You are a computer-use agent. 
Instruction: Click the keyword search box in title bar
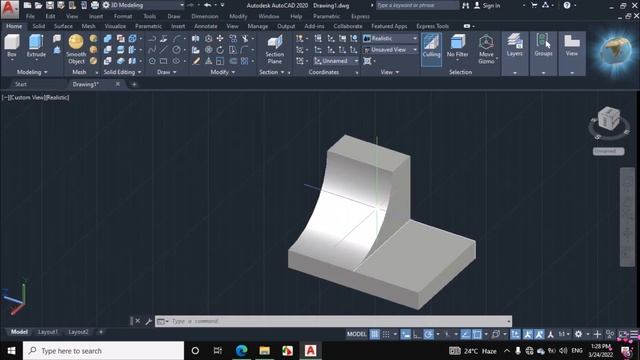click(x=417, y=5)
